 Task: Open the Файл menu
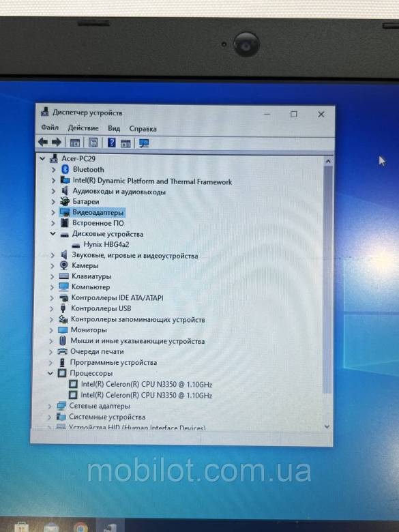coord(50,128)
